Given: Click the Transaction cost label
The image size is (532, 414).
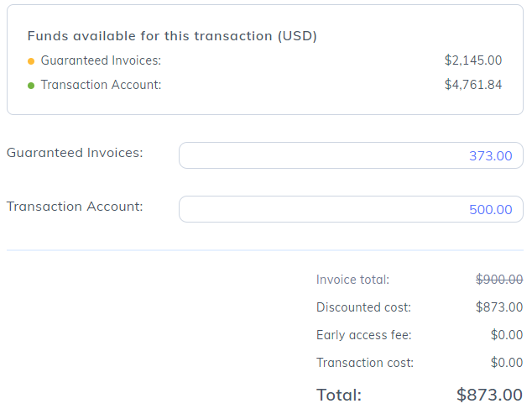Looking at the screenshot, I should point(365,363).
